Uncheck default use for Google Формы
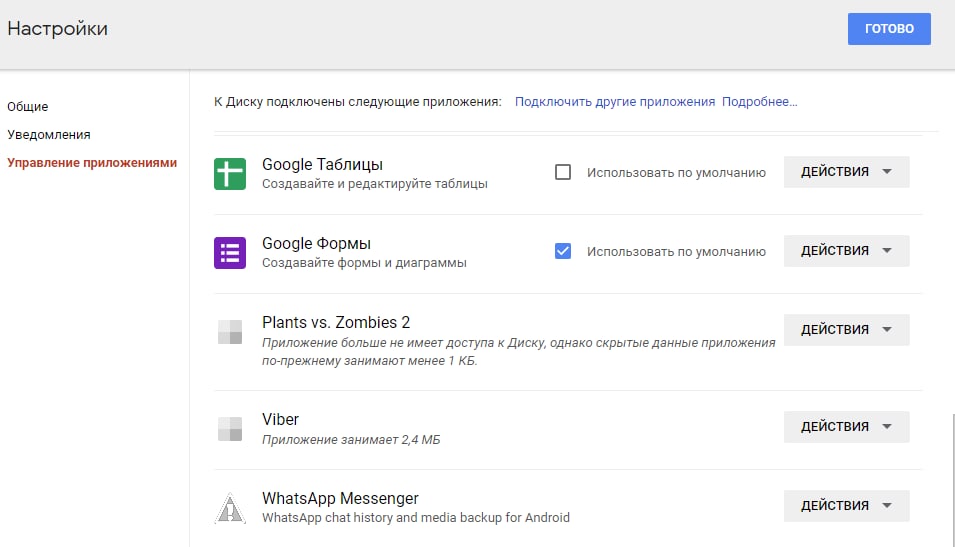This screenshot has width=955, height=547. coord(563,251)
